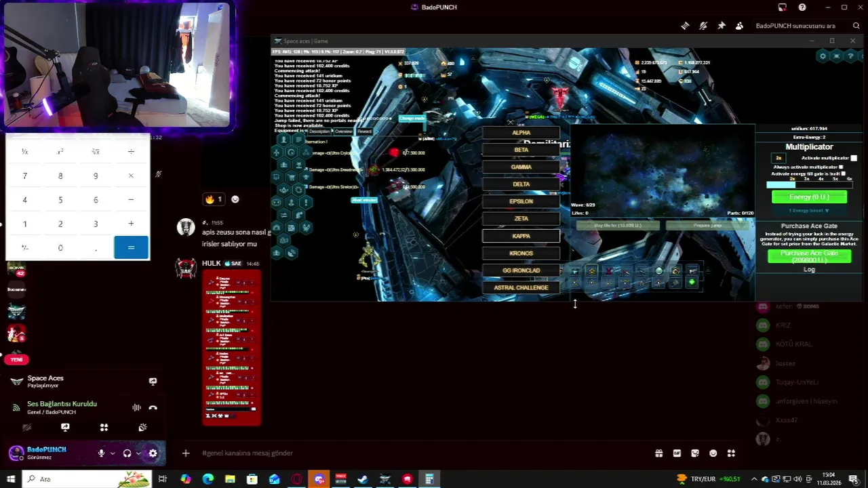Deafen headphones icon in user panel
Image resolution: width=868 pixels, height=488 pixels.
click(127, 453)
